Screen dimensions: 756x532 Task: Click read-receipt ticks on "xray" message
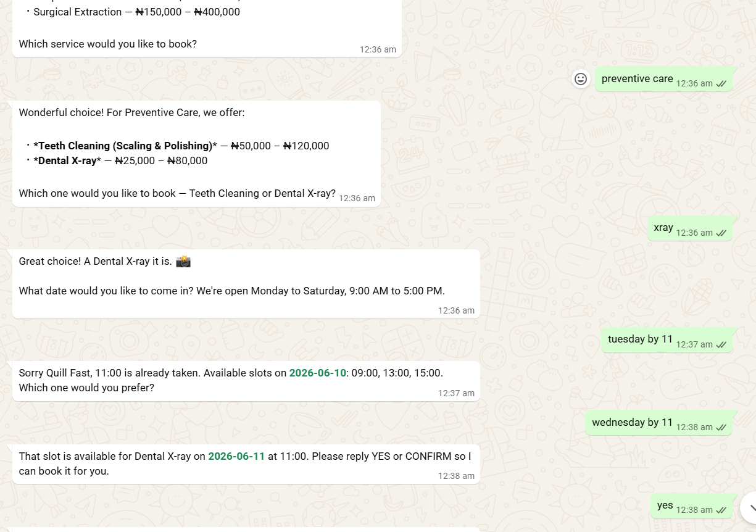(x=721, y=233)
